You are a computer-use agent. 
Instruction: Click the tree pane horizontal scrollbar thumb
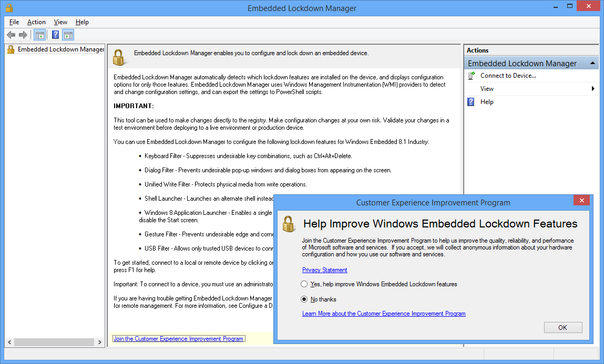click(x=54, y=342)
